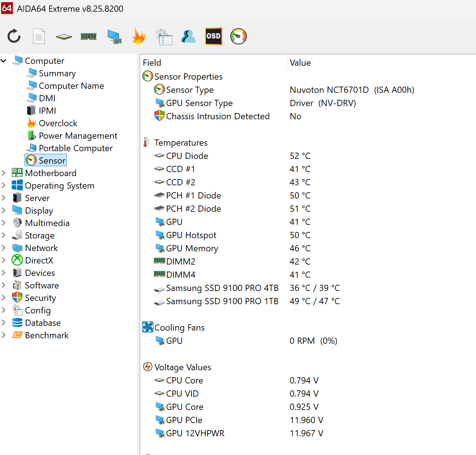Expand the Benchmark tree node
Screen dimensions: 476x455
pyautogui.click(x=4, y=335)
